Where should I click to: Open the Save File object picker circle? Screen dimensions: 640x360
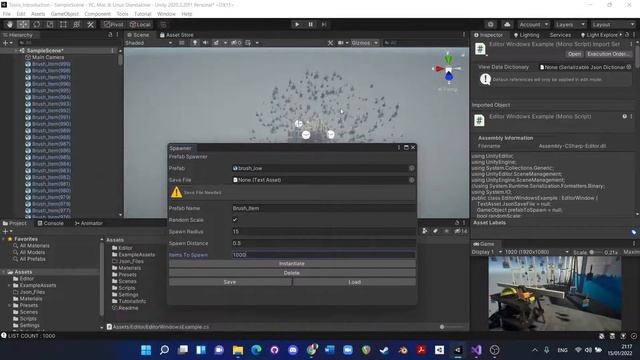pyautogui.click(x=411, y=180)
